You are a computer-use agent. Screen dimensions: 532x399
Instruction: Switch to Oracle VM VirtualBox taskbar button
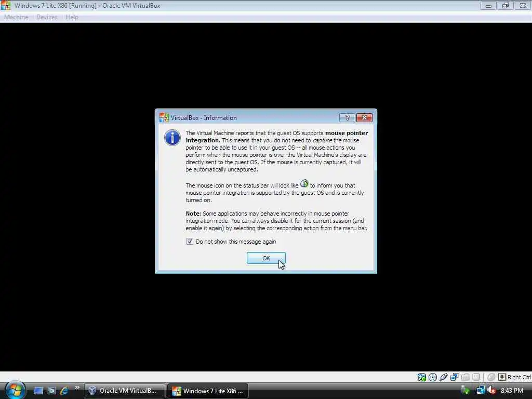click(x=125, y=391)
